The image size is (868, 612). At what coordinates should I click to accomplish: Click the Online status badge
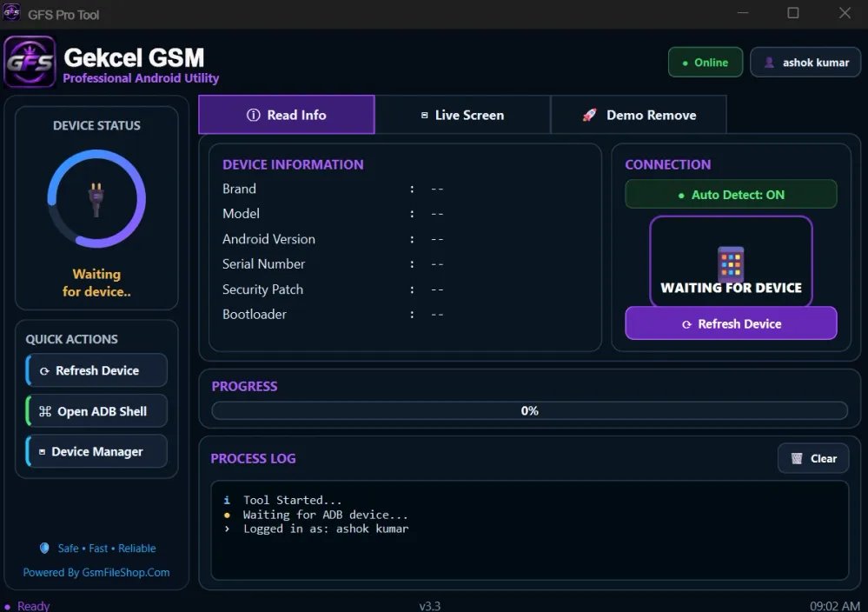tap(706, 62)
